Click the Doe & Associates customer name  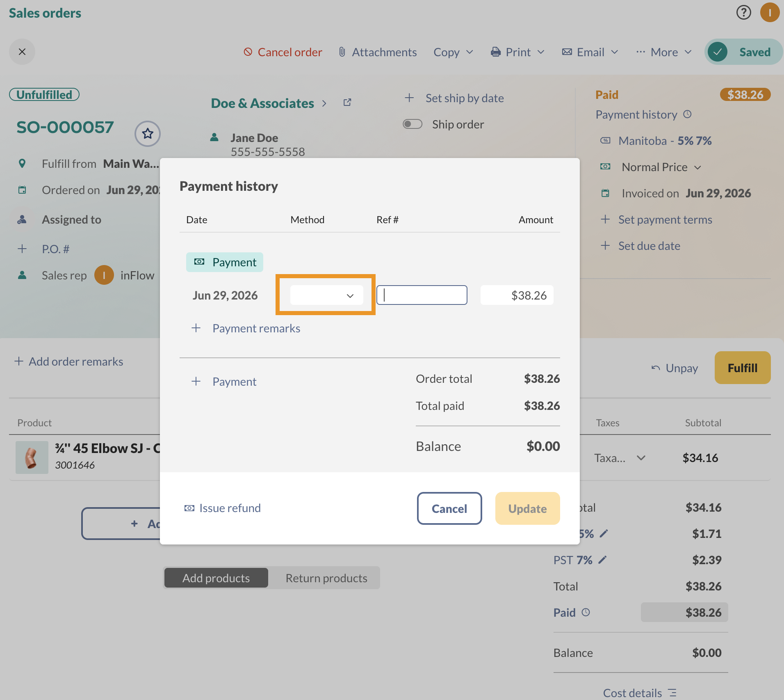point(262,103)
